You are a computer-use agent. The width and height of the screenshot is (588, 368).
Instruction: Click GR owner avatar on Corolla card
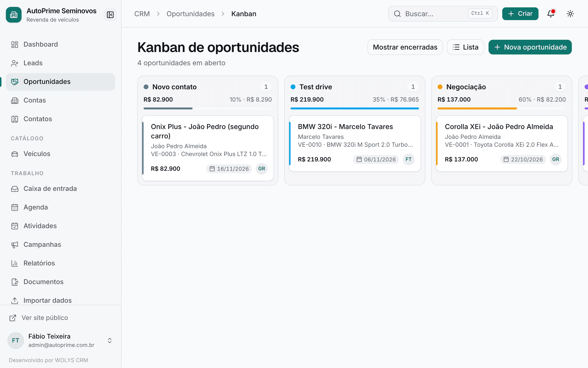pos(556,159)
